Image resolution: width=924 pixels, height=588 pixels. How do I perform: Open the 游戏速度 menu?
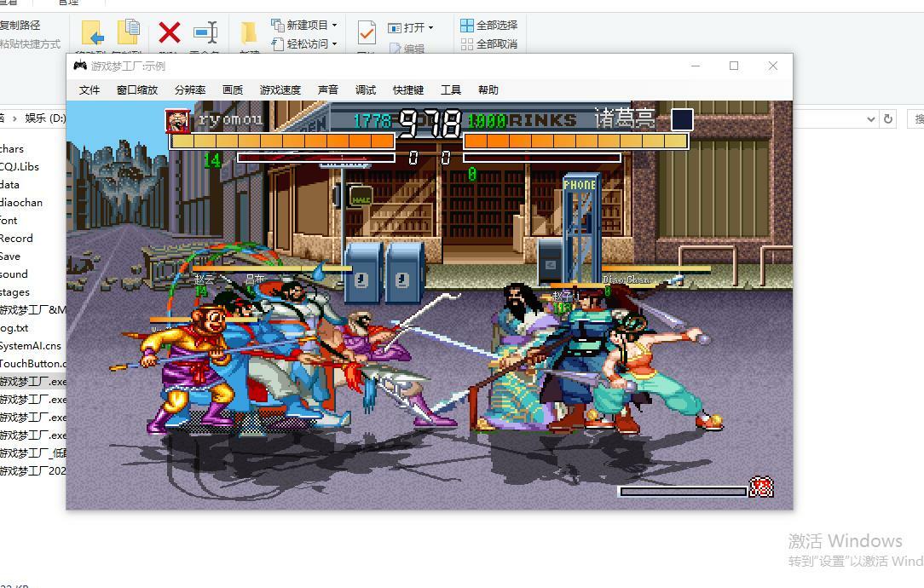(x=280, y=90)
